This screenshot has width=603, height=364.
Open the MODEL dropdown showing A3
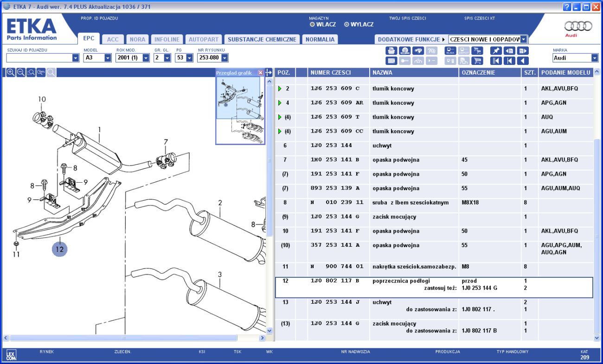click(x=108, y=58)
